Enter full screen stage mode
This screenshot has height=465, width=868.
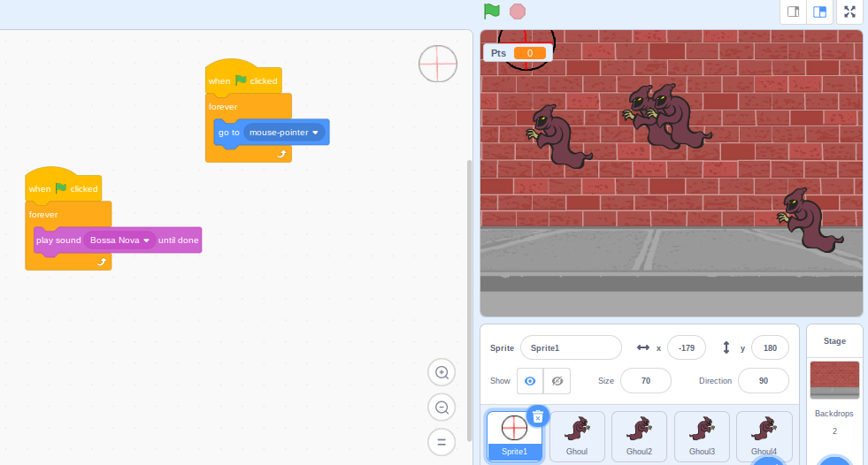(x=849, y=11)
